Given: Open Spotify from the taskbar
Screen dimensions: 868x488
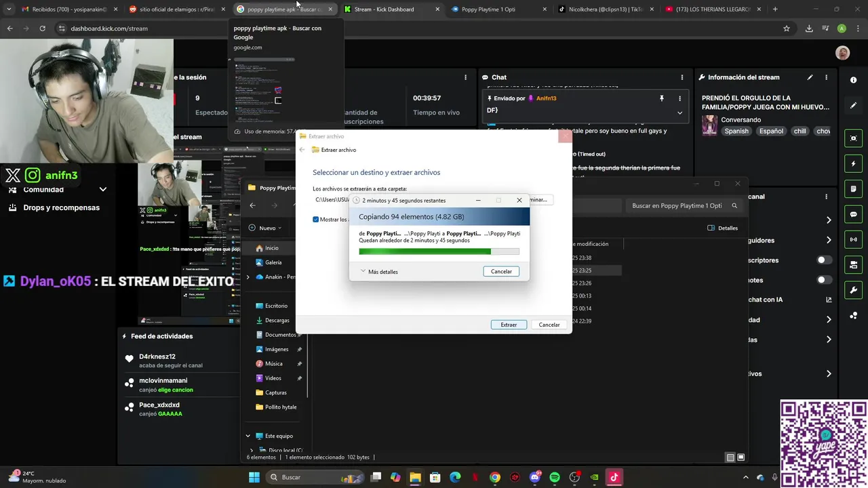Looking at the screenshot, I should click(x=554, y=477).
